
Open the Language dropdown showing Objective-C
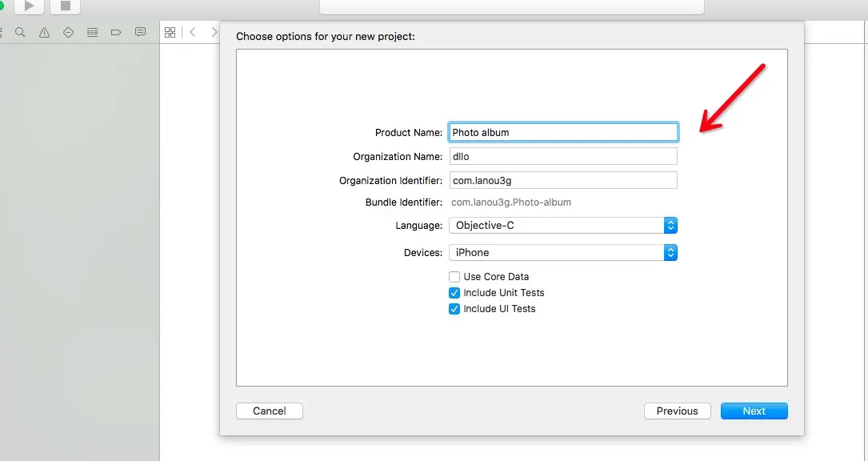pos(563,226)
